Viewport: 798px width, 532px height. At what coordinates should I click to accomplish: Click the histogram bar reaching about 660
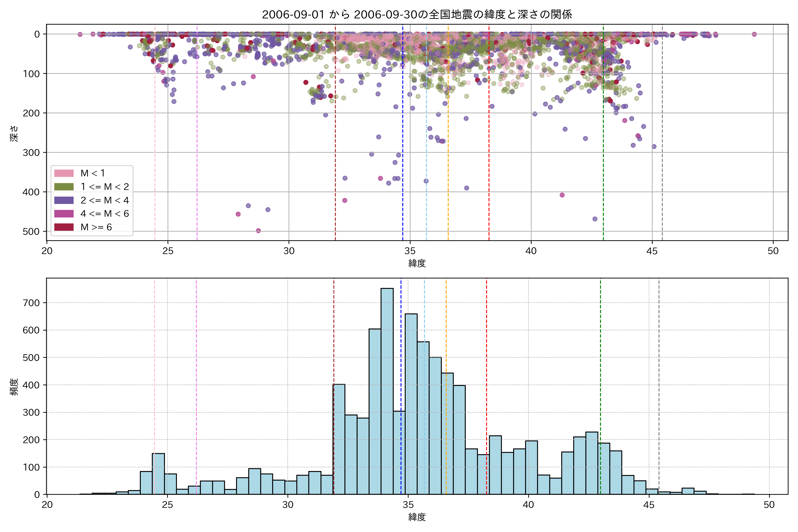[x=411, y=404]
